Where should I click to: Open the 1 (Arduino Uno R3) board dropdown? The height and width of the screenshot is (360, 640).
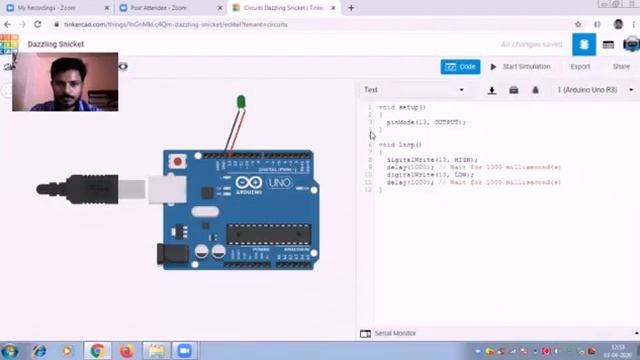pyautogui.click(x=595, y=90)
